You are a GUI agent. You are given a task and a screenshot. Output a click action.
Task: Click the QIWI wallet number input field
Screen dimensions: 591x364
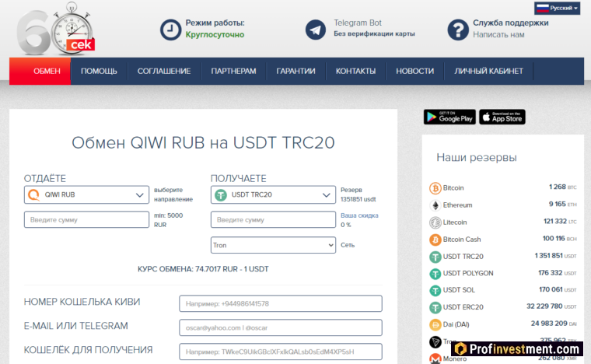(281, 303)
